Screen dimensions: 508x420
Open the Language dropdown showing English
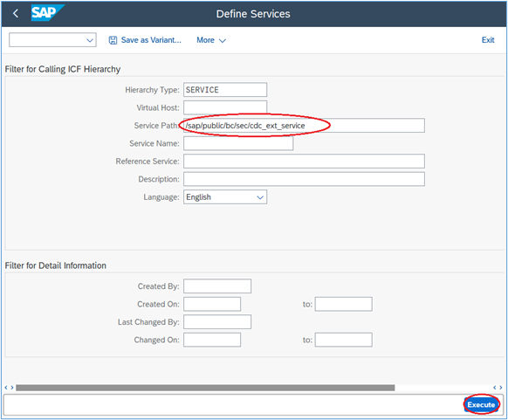(x=225, y=197)
